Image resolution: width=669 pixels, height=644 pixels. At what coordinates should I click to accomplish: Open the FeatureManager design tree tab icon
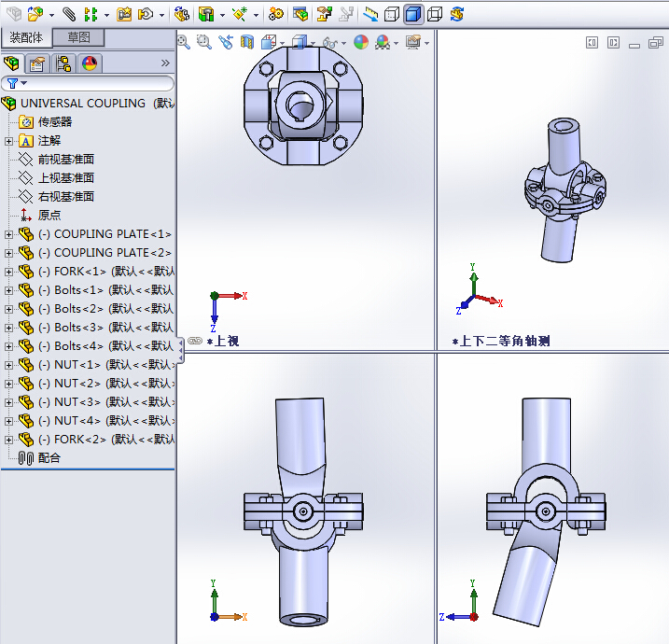pyautogui.click(x=12, y=63)
